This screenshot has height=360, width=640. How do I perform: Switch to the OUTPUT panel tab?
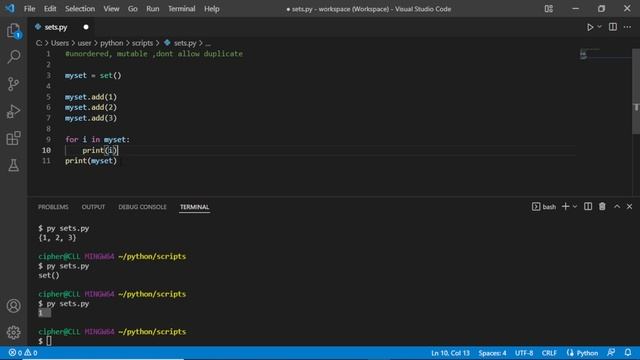tap(93, 207)
